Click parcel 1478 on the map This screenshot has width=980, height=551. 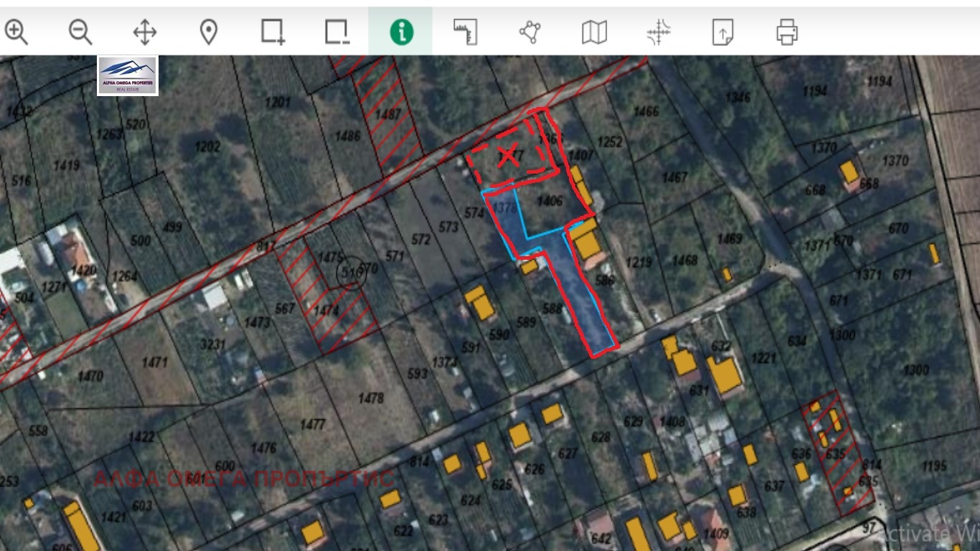[x=371, y=398]
